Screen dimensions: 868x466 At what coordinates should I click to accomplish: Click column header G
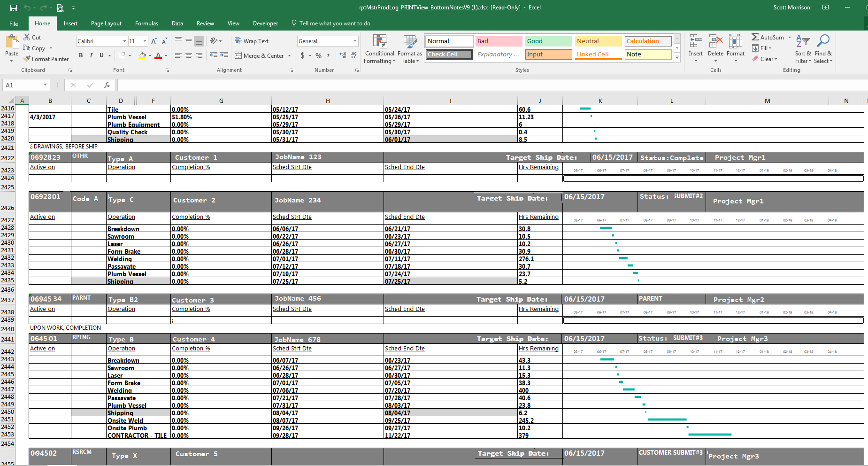[221, 101]
